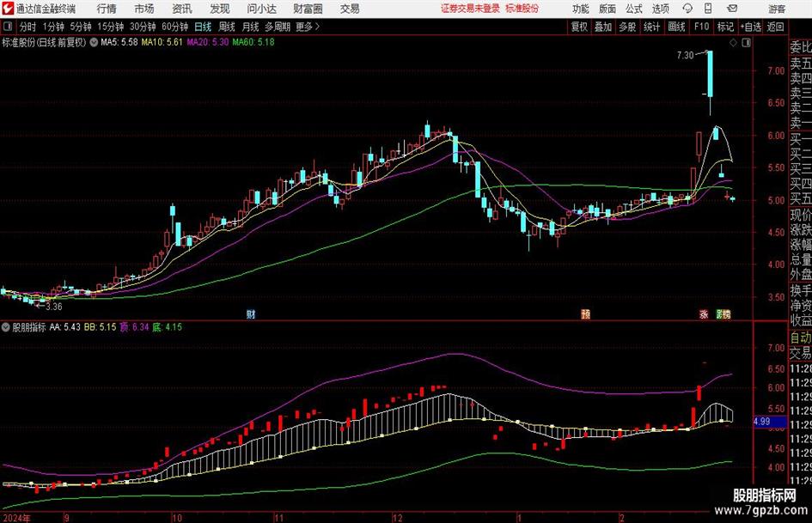The image size is (812, 523).
Task: Click the 复权 adjustment button
Action: [x=579, y=27]
